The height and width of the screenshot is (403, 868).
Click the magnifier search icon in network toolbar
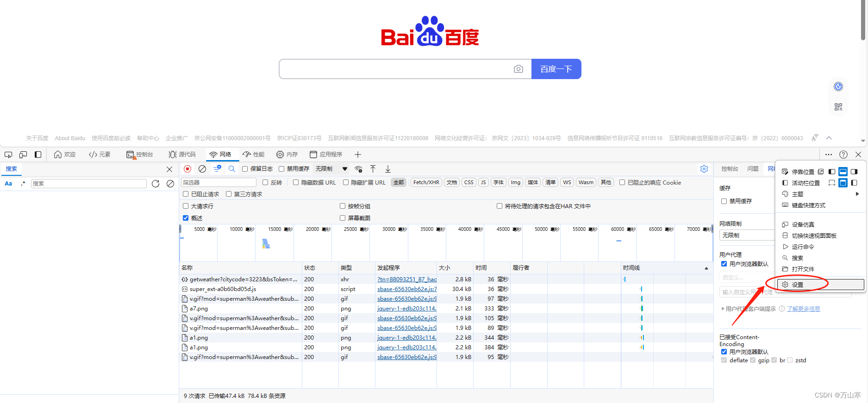point(232,169)
